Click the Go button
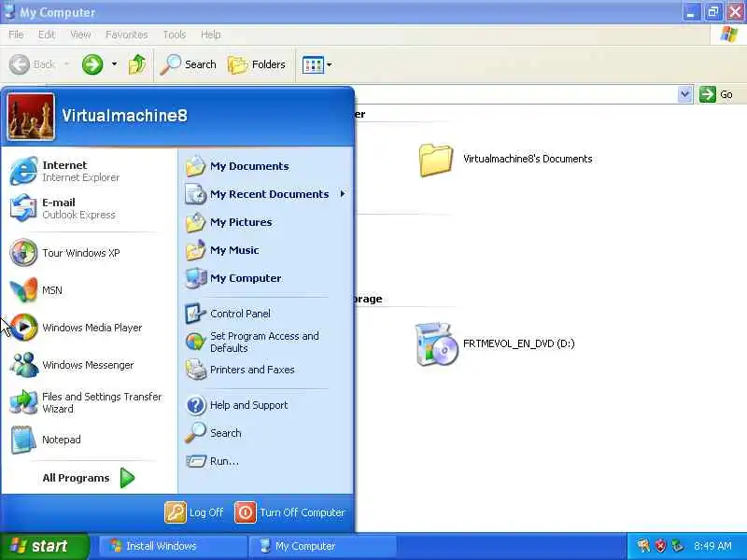Screen dimensions: 747x560 coord(716,94)
